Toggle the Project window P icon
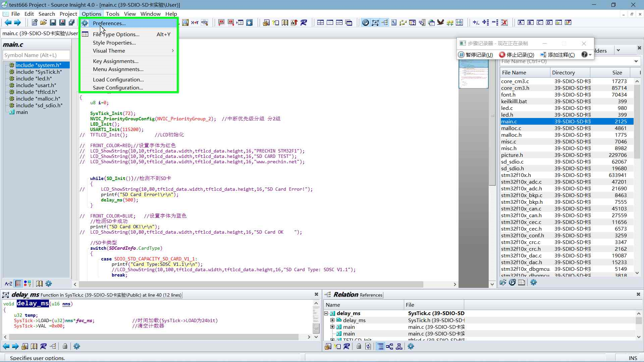This screenshot has height=362, width=644. tap(366, 22)
